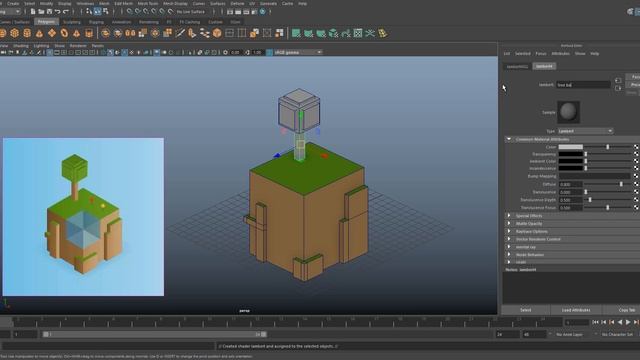The height and width of the screenshot is (360, 640).
Task: Switch to the Polygons shelf tab
Action: point(46,22)
